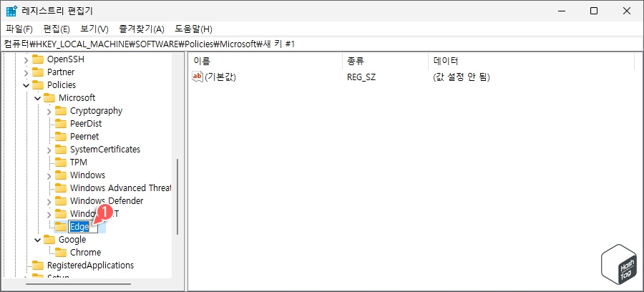Click the registry path address bar
The height and width of the screenshot is (292, 644).
(x=322, y=44)
